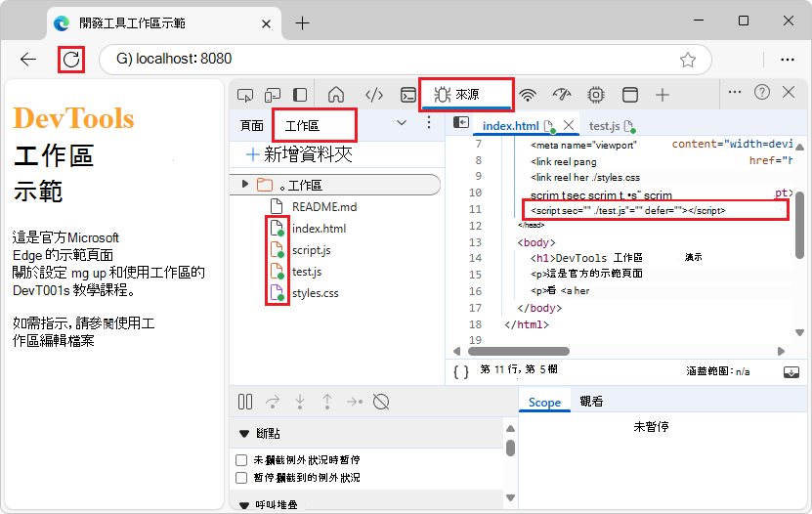This screenshot has height=514, width=812.
Task: Click the line number 13 gutter
Action: coord(476,242)
